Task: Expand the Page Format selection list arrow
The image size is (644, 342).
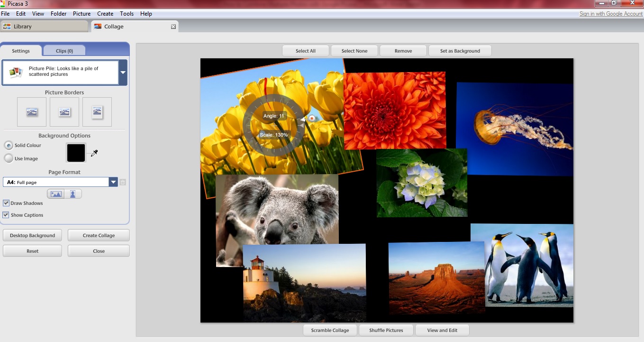Action: [113, 182]
